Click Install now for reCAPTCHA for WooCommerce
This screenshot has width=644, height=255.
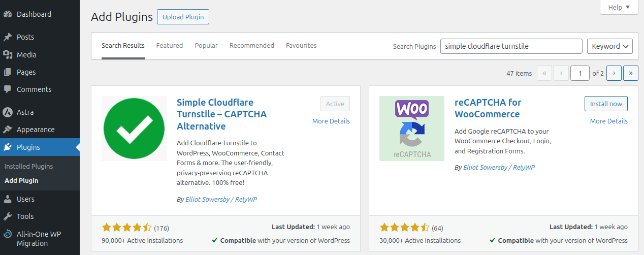[x=606, y=104]
